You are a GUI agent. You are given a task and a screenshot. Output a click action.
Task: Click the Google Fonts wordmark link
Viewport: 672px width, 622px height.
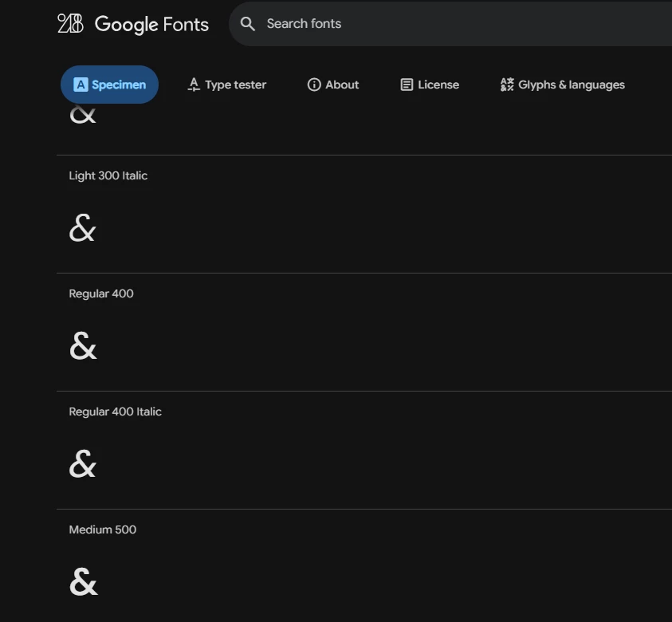coord(151,24)
